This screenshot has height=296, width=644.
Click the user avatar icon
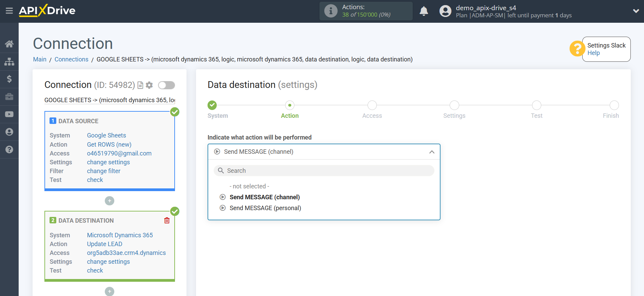tap(445, 11)
